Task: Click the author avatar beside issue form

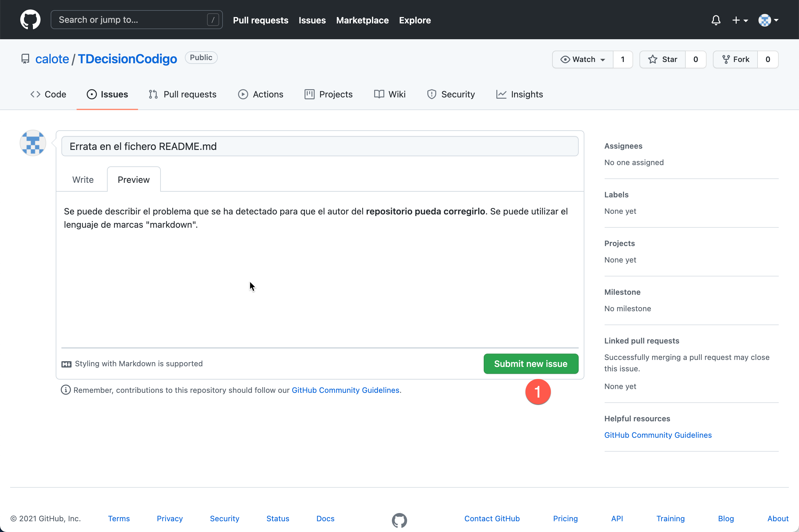Action: pyautogui.click(x=33, y=143)
